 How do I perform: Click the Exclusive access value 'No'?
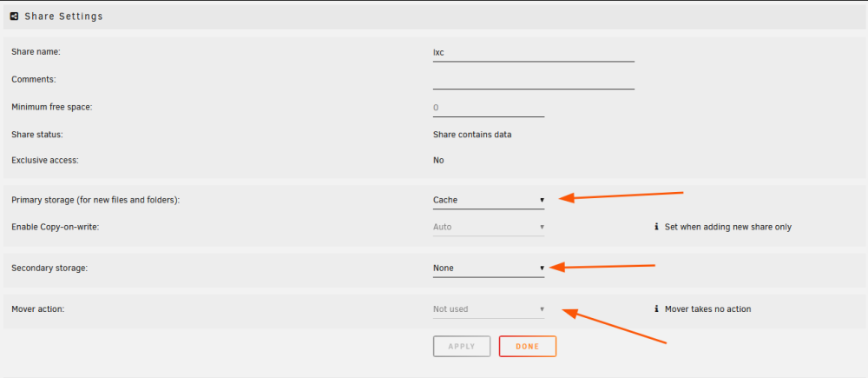coord(438,160)
